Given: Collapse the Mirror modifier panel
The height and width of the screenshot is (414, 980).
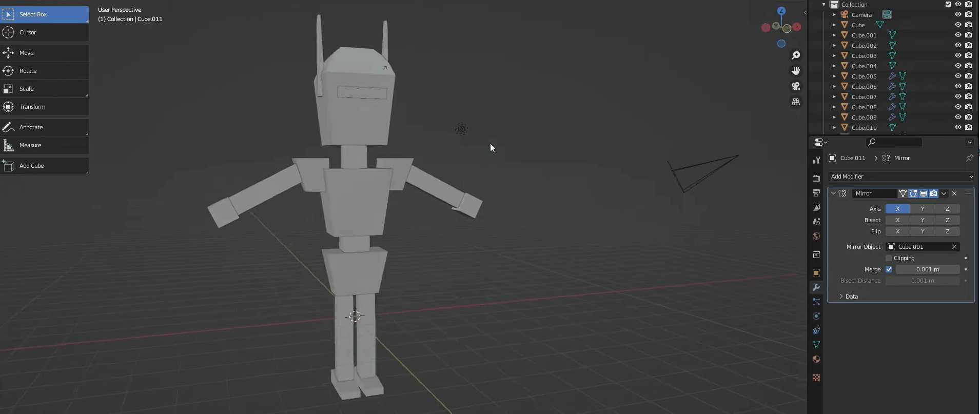Looking at the screenshot, I should [833, 193].
